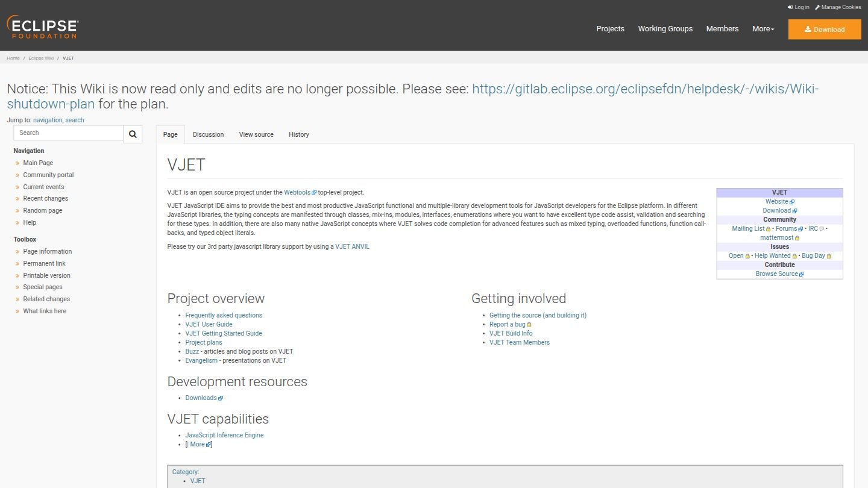Image resolution: width=868 pixels, height=488 pixels.
Task: Click the Webtools external link
Action: pyautogui.click(x=300, y=192)
